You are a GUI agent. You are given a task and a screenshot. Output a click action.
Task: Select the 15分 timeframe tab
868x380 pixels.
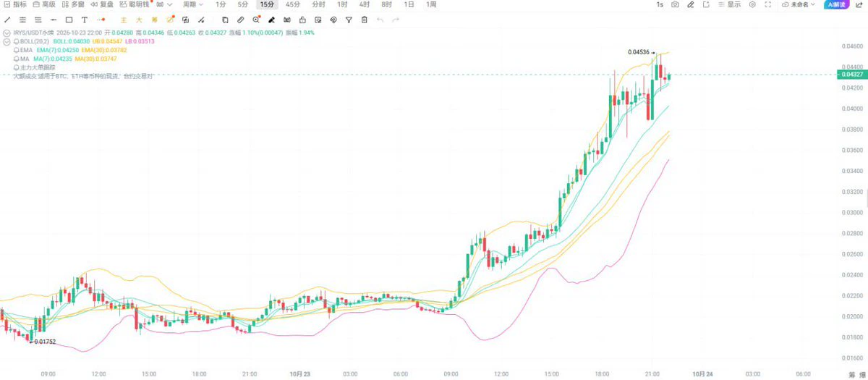point(268,4)
